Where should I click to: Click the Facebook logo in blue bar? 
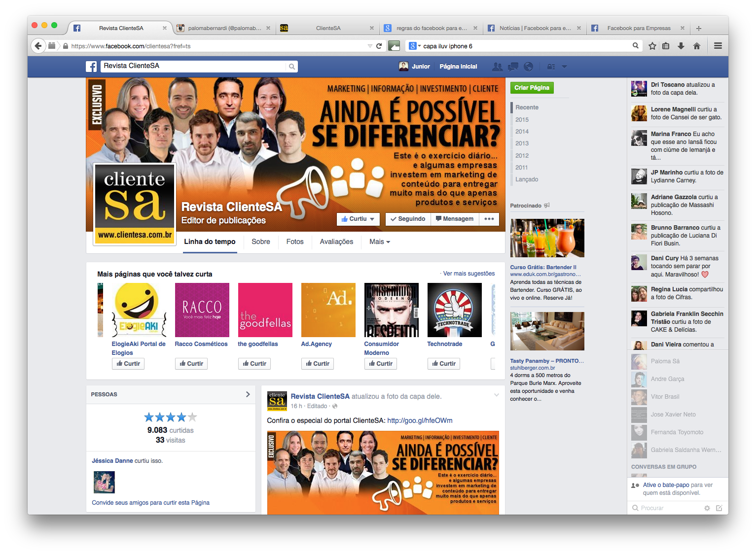click(91, 67)
